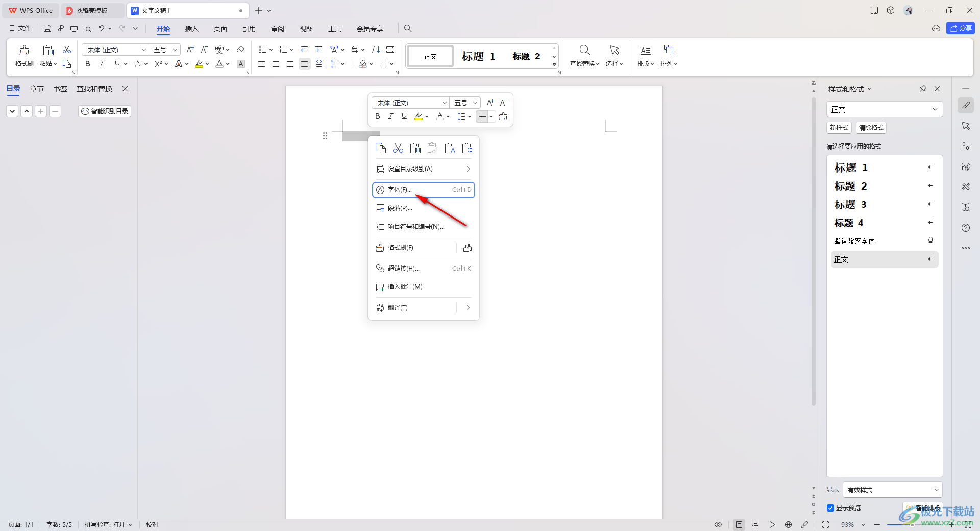This screenshot has height=531, width=980.
Task: Open the current style dropdown showing 正文
Action: click(x=885, y=109)
